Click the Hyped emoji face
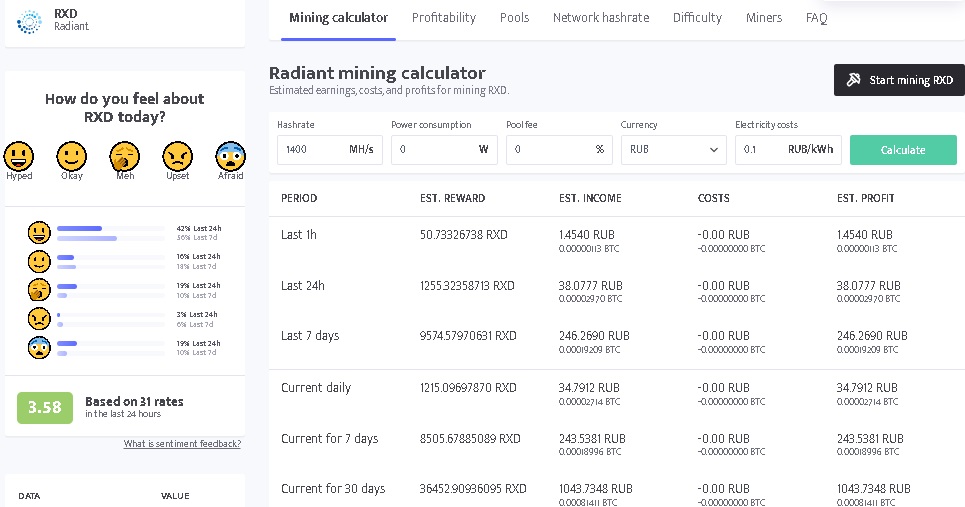This screenshot has width=965, height=507. [x=19, y=155]
